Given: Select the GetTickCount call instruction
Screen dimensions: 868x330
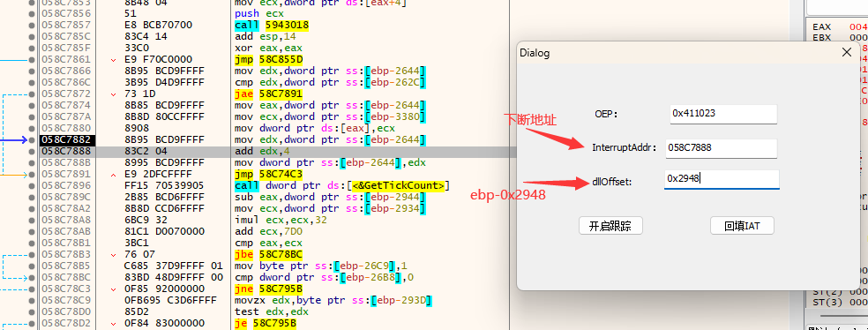Looking at the screenshot, I should tap(342, 185).
